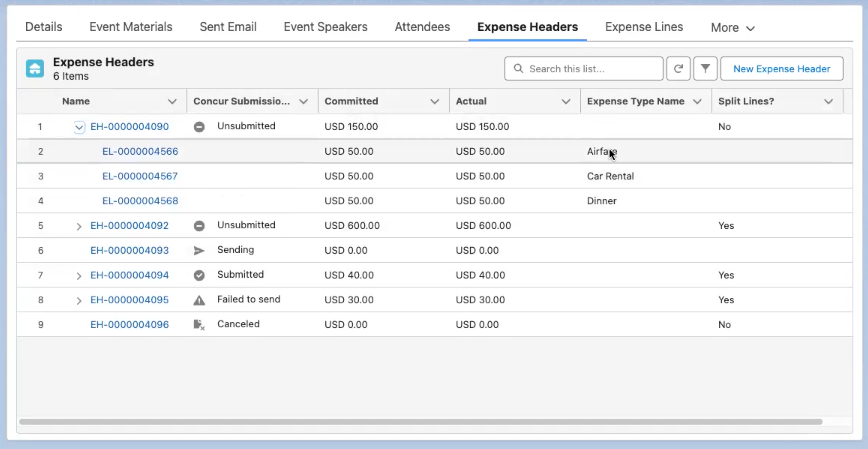Switch to the Expense Lines tab
868x449 pixels.
point(644,27)
